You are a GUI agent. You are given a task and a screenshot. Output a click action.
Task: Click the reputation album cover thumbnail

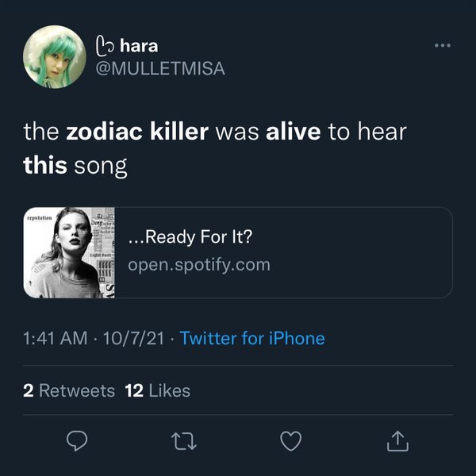(70, 253)
